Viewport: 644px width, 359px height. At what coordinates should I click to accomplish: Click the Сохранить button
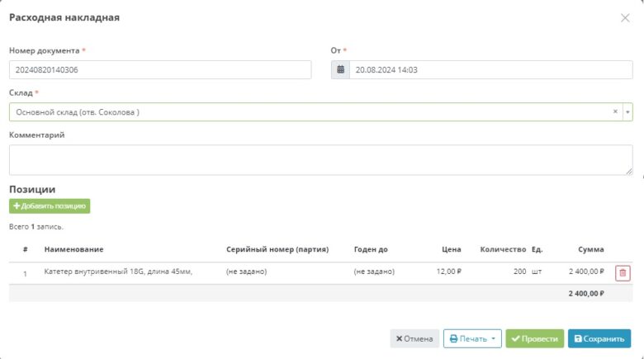(599, 339)
